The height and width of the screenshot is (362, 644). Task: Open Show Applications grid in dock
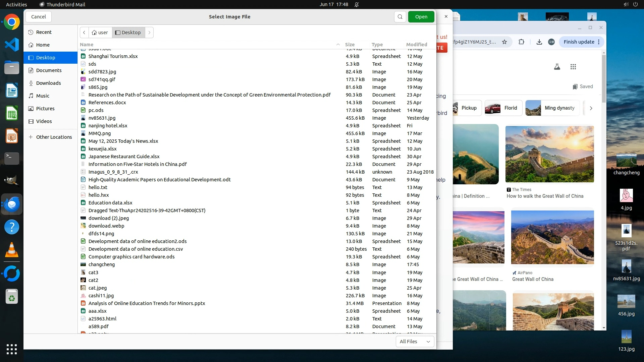tap(12, 349)
